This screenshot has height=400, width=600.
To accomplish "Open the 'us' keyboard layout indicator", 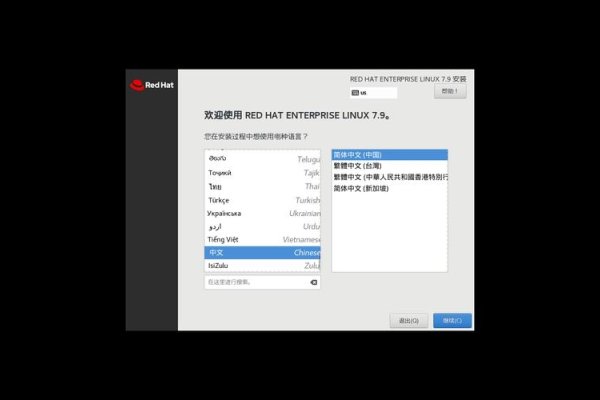I will point(373,93).
